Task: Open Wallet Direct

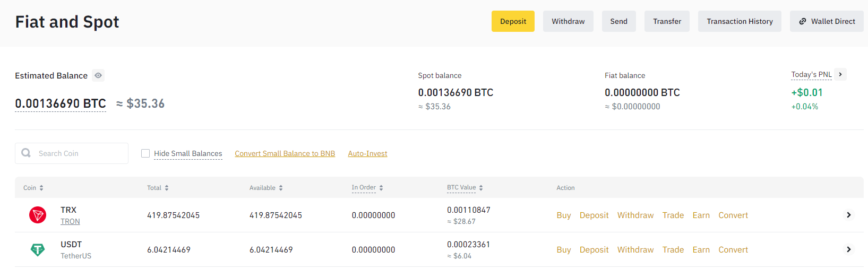Action: (827, 21)
